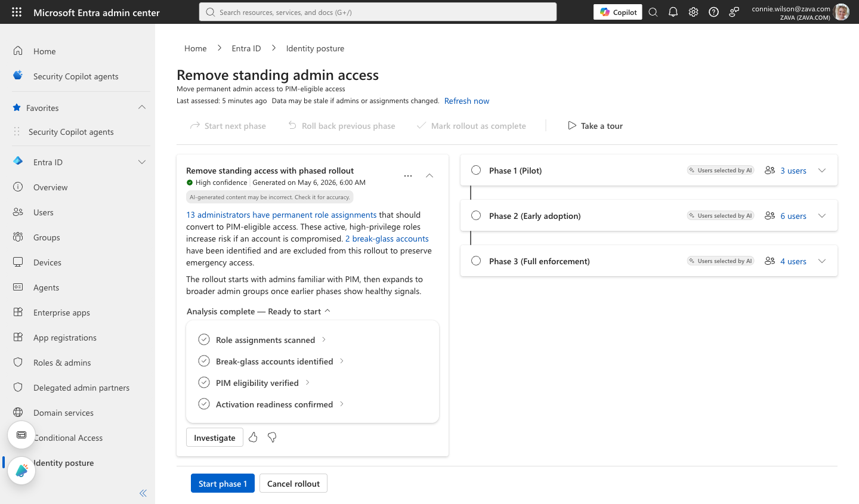Click the Security Copilot agents icon
Viewport: 859px width, 504px height.
(18, 76)
